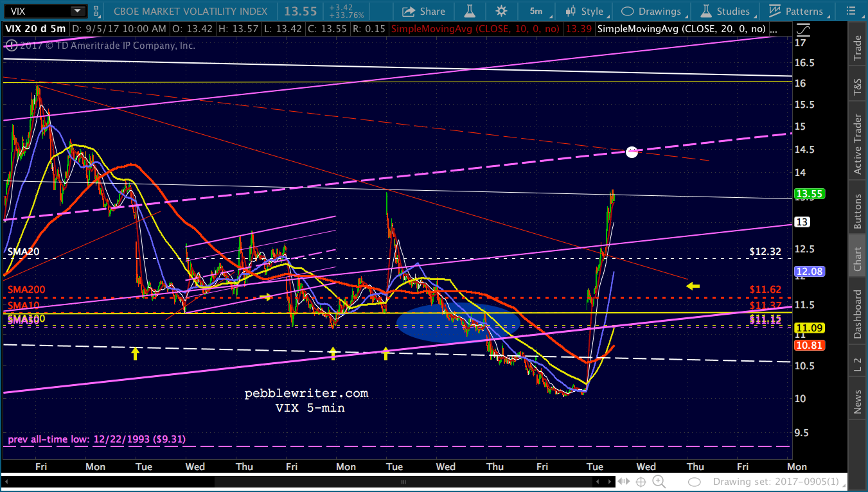Open chart settings gear icon
Image resolution: width=868 pixels, height=492 pixels.
point(501,11)
